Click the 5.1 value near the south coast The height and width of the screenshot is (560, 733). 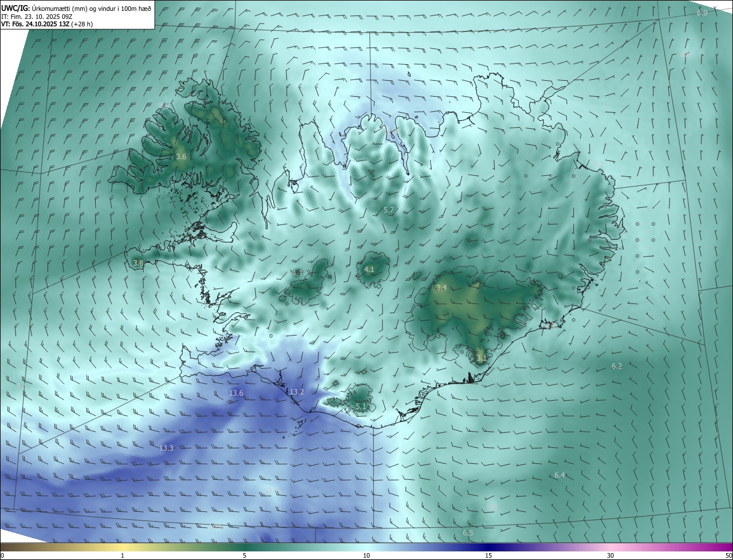(x=361, y=406)
